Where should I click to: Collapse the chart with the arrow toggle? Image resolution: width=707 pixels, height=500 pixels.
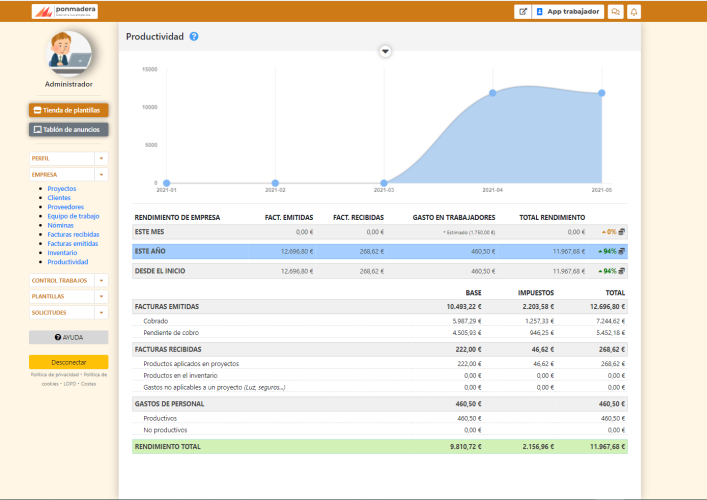385,51
